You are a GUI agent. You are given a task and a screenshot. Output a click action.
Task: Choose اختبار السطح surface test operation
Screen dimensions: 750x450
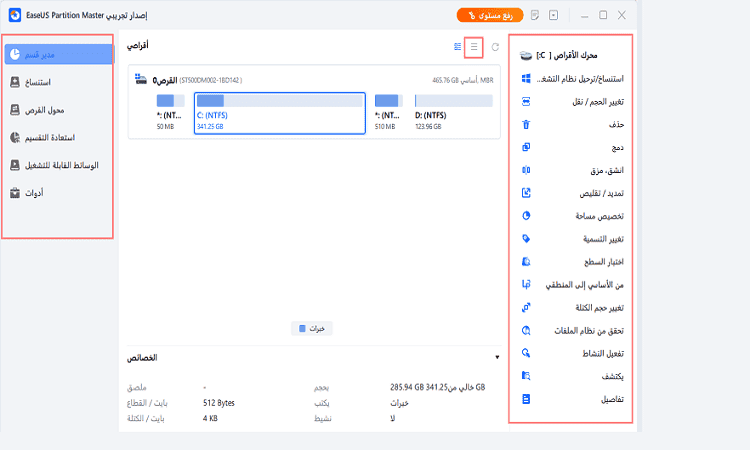(572, 262)
